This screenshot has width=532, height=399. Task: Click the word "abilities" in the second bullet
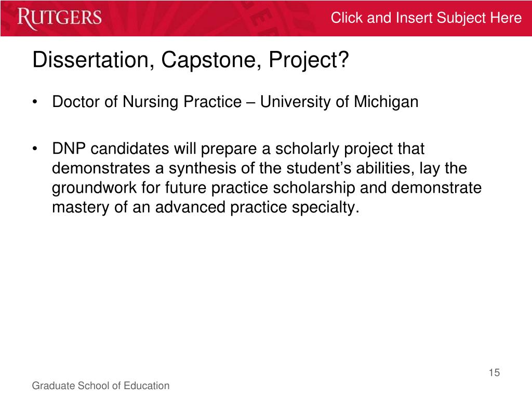pyautogui.click(x=380, y=169)
